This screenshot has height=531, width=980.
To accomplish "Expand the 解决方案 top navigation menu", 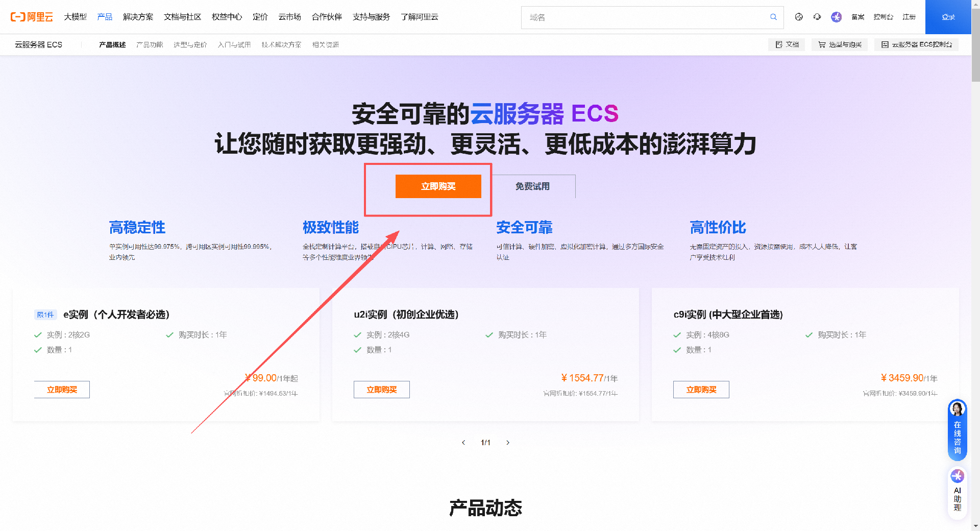I will [138, 17].
